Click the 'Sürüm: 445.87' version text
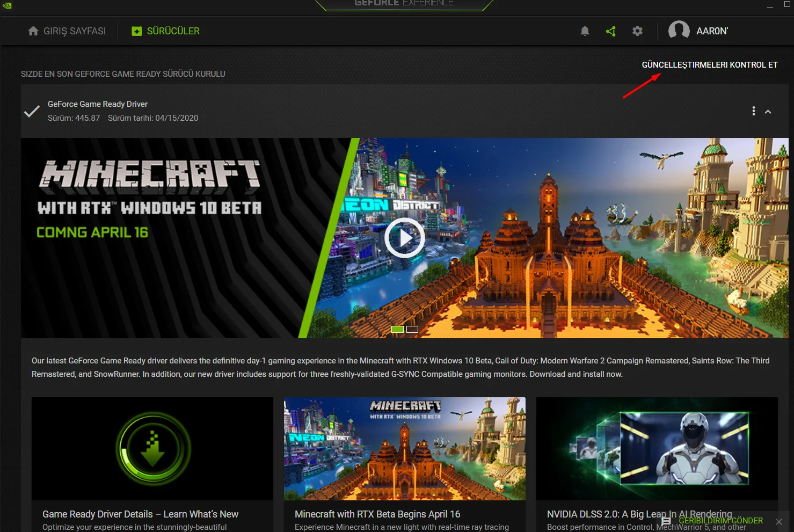Screen dimensions: 794x532 click(x=74, y=118)
